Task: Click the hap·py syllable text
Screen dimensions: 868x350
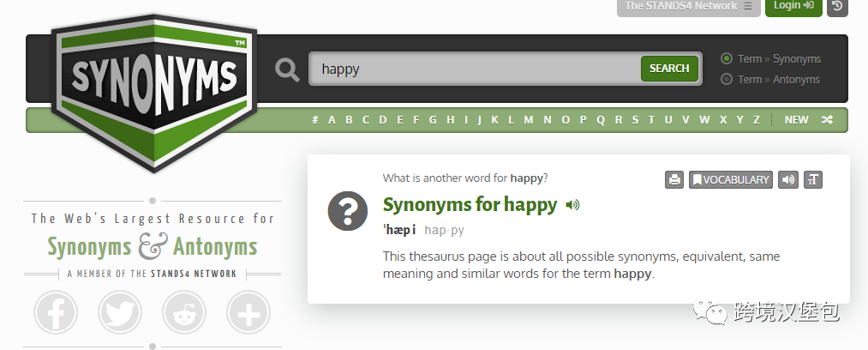Action: [444, 230]
